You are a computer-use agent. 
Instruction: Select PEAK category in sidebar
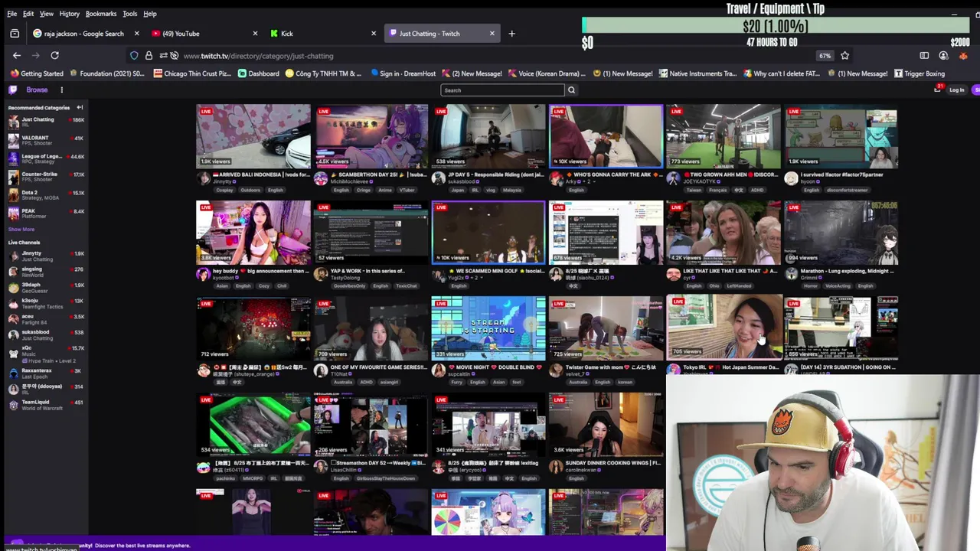(46, 213)
